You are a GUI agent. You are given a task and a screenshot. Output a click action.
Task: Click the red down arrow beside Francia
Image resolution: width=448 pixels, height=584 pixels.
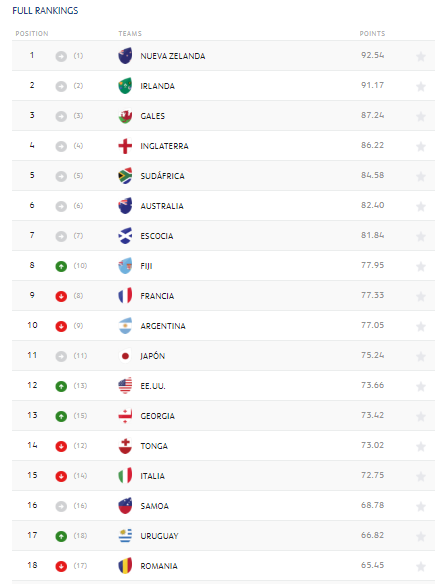coord(61,296)
